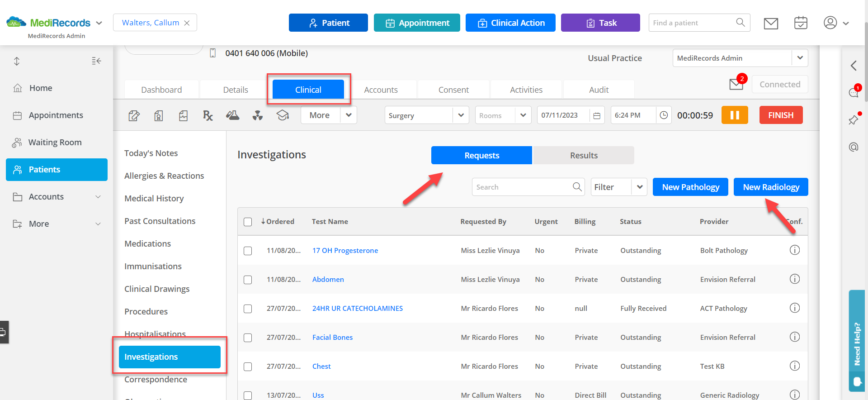Switch to the Consent tab
The width and height of the screenshot is (868, 400).
coord(453,90)
